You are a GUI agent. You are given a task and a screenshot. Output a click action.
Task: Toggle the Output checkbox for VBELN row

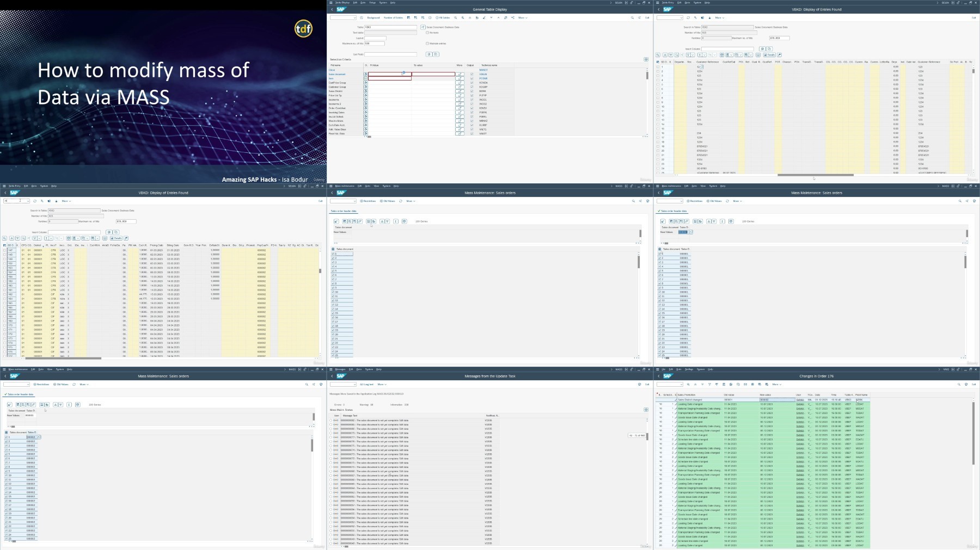[x=472, y=74]
